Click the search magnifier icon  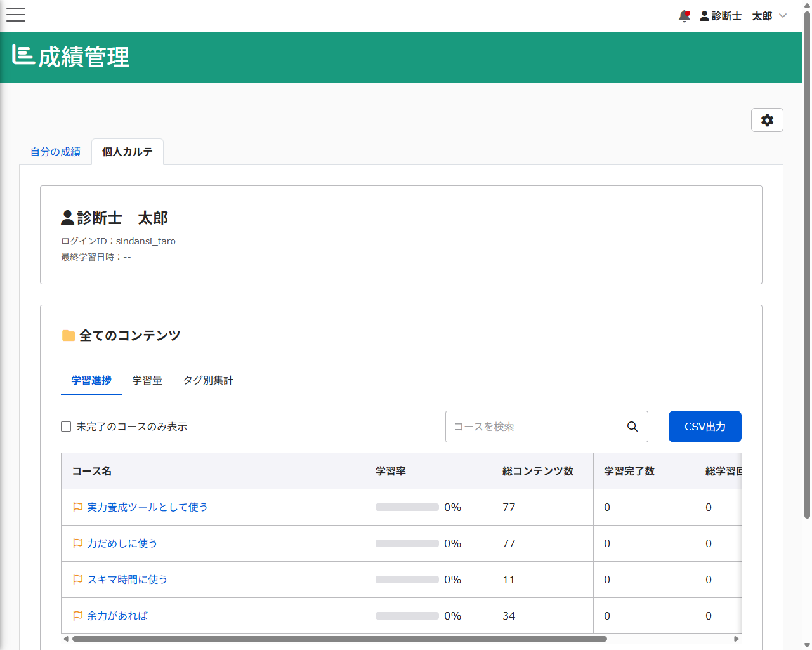632,427
